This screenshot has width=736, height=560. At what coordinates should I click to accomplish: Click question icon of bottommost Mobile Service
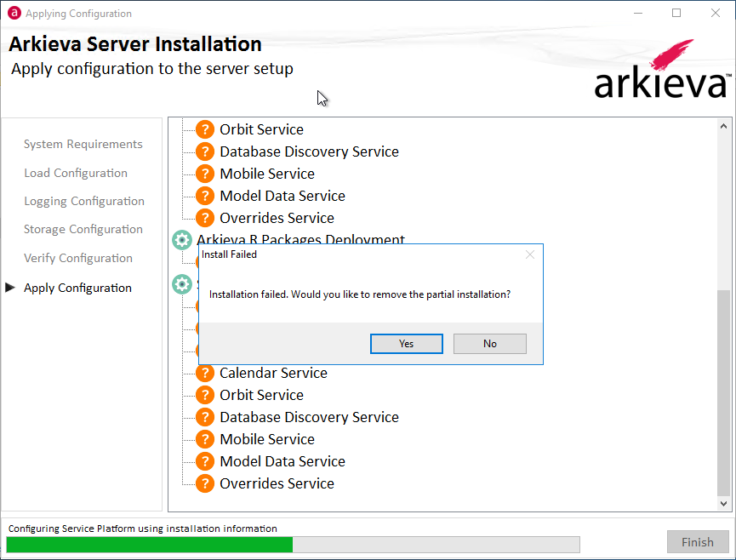[205, 439]
